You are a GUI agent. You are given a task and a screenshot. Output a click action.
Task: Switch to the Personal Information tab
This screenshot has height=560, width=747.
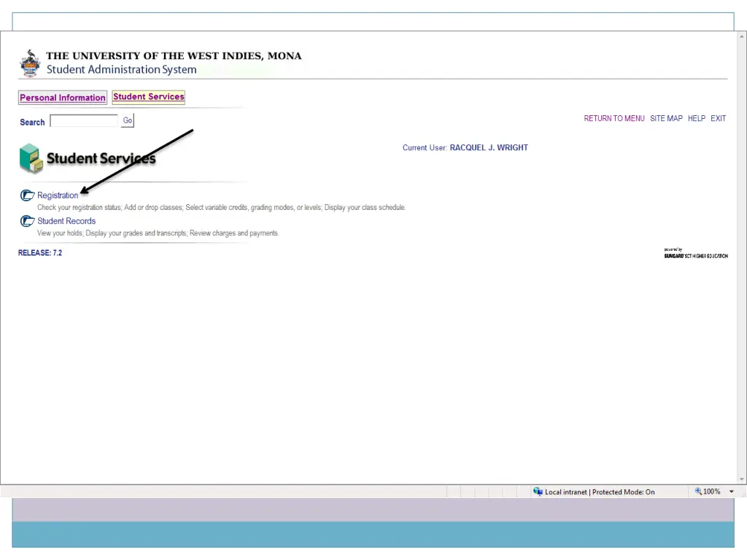point(63,98)
